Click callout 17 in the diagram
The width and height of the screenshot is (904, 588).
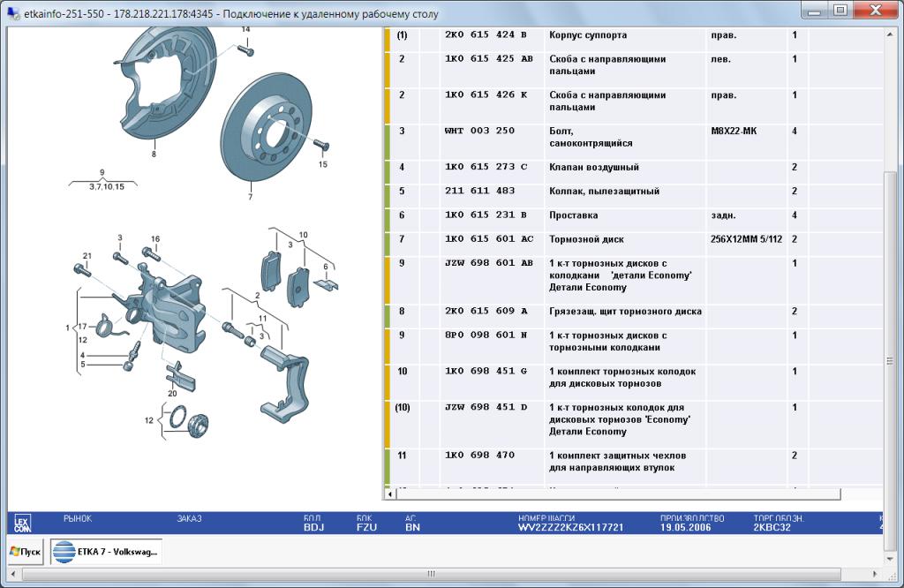tap(82, 327)
